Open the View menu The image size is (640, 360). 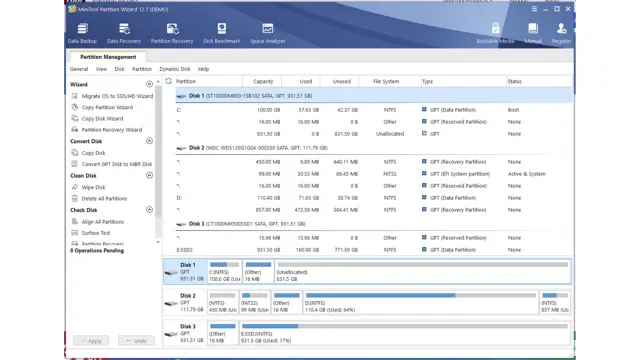tap(101, 69)
